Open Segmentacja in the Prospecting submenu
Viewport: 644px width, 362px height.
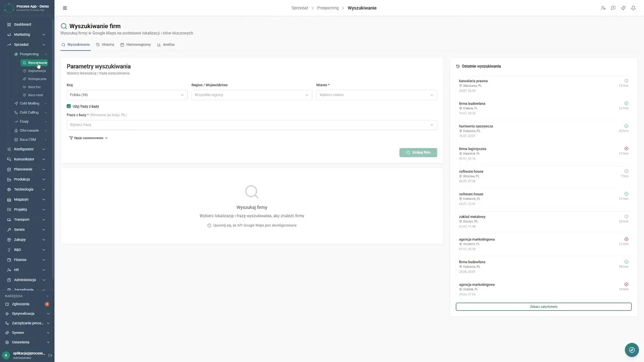[34, 71]
